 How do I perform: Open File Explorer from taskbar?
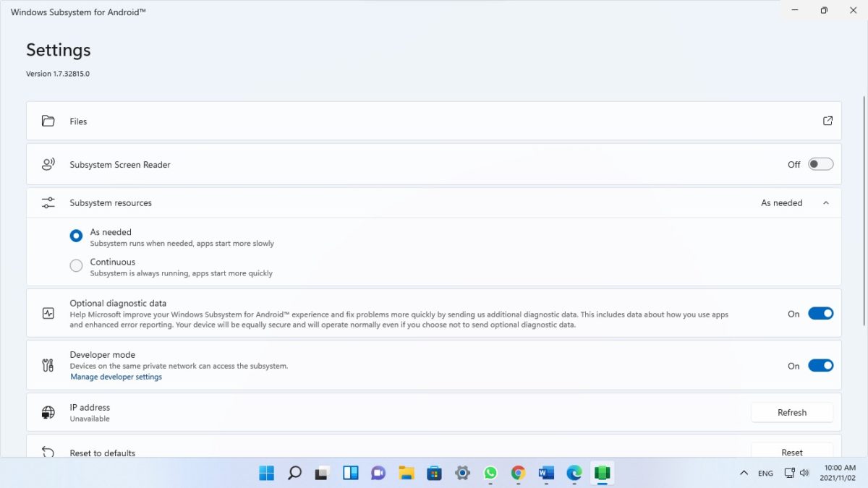click(x=407, y=473)
